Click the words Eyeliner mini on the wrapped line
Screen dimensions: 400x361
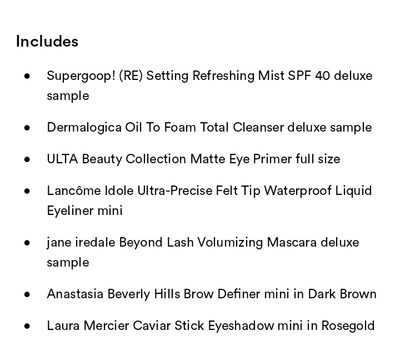point(85,211)
